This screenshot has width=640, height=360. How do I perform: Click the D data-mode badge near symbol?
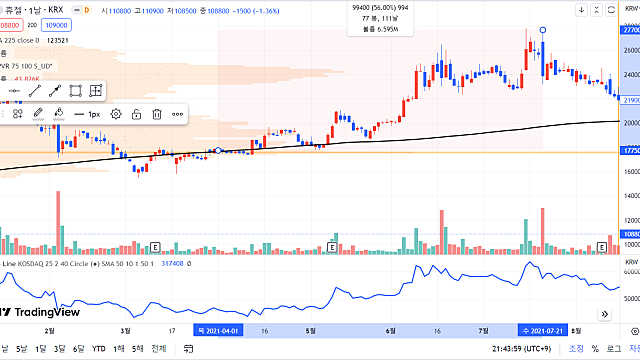[x=87, y=10]
